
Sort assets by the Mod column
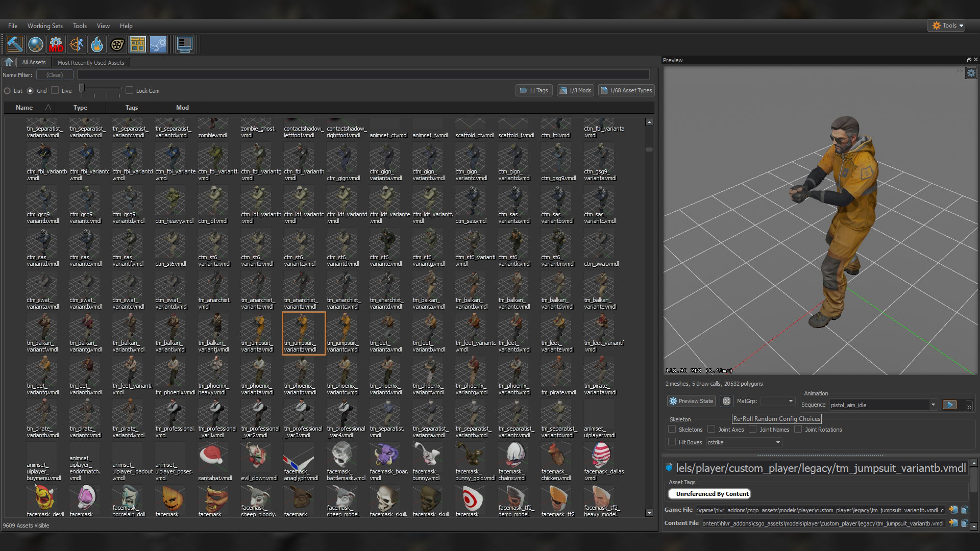point(183,108)
